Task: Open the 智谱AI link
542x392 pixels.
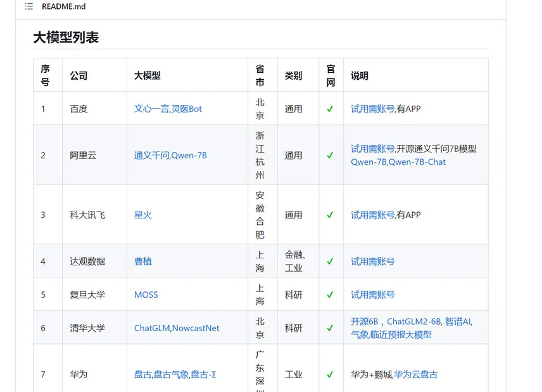Action: 458,322
